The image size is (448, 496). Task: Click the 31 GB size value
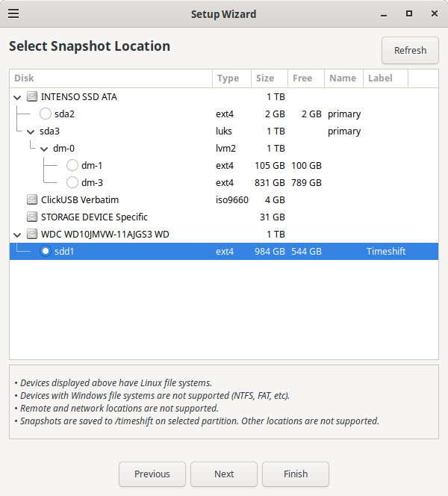click(x=273, y=217)
